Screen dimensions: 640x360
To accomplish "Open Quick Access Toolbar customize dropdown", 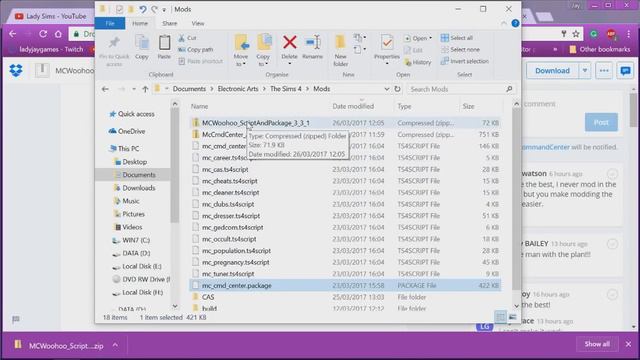I will (164, 9).
